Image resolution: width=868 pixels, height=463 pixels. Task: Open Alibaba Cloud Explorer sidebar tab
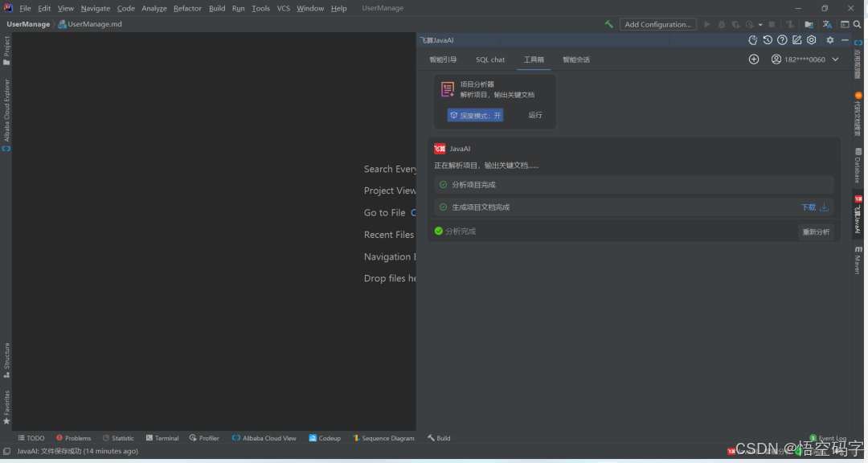6,115
